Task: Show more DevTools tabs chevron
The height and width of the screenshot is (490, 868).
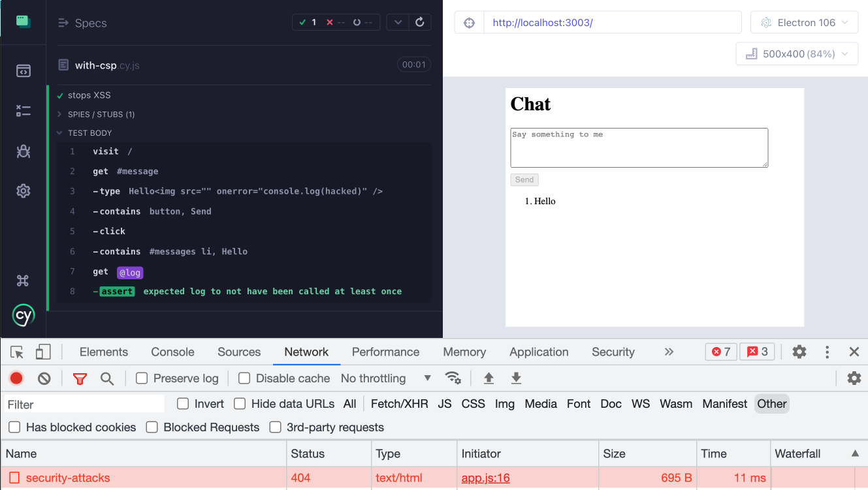Action: (669, 352)
